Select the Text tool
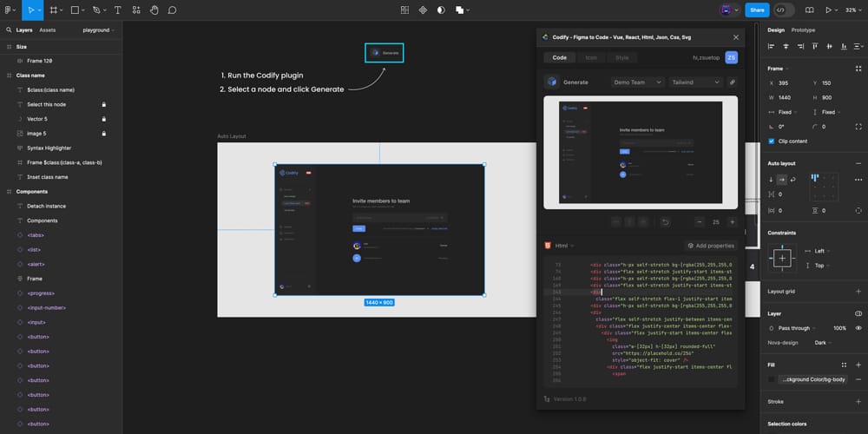This screenshot has height=434, width=868. coord(118,10)
